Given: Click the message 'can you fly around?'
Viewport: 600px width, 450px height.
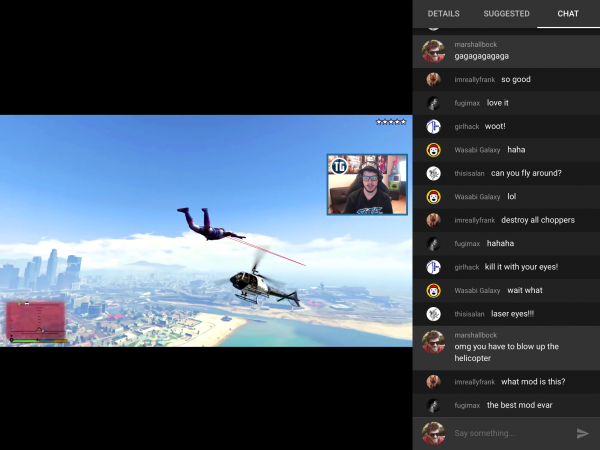Looking at the screenshot, I should coord(526,173).
